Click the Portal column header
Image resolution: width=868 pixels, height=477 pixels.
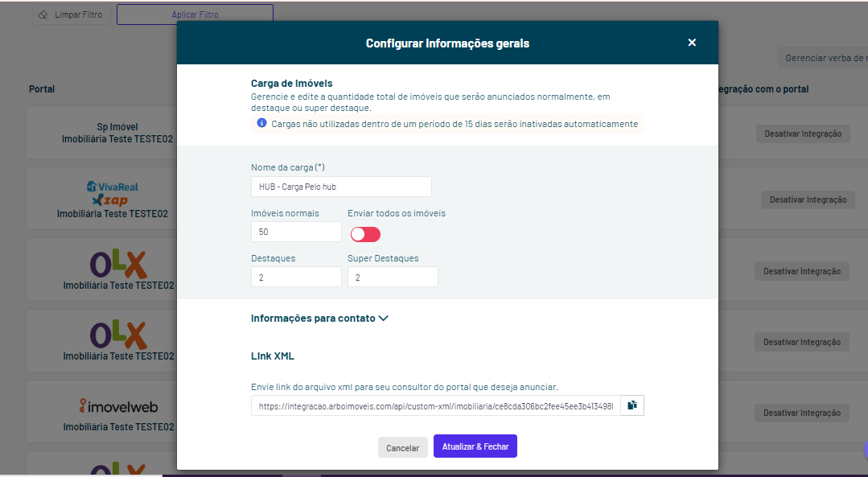tap(42, 89)
